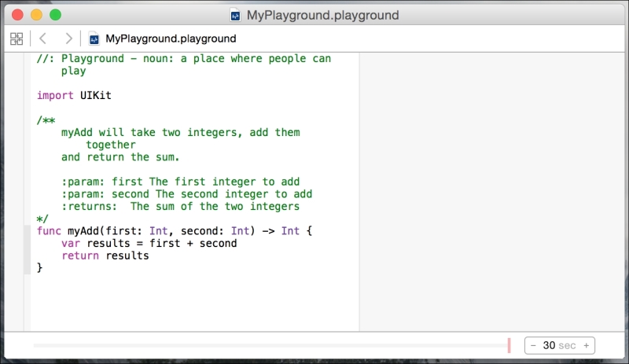
Task: Click the gutter beside the func line
Action: (27, 231)
